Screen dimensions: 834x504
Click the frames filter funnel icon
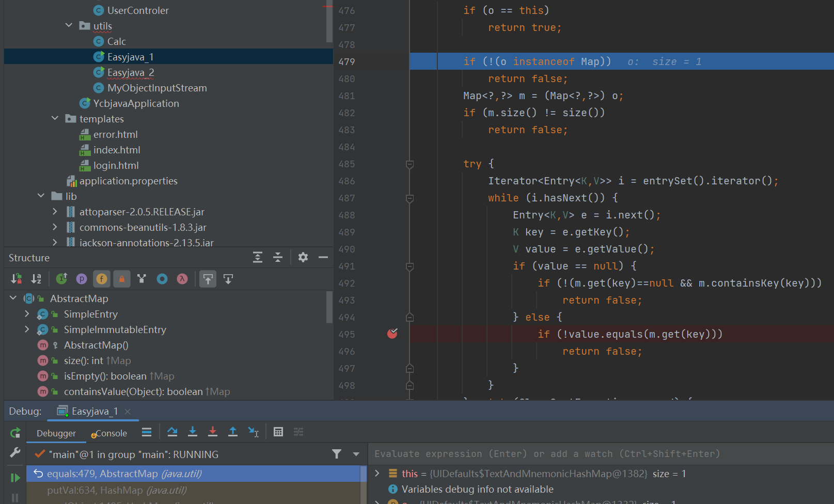coord(337,454)
